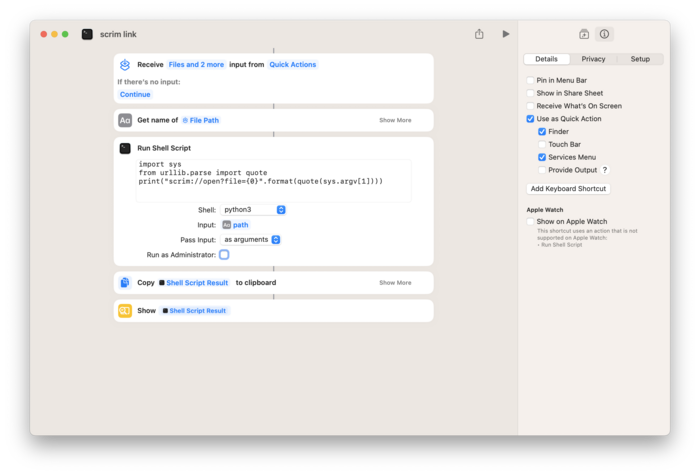Click inside the shell script code editor
The width and height of the screenshot is (700, 475).
pyautogui.click(x=273, y=181)
